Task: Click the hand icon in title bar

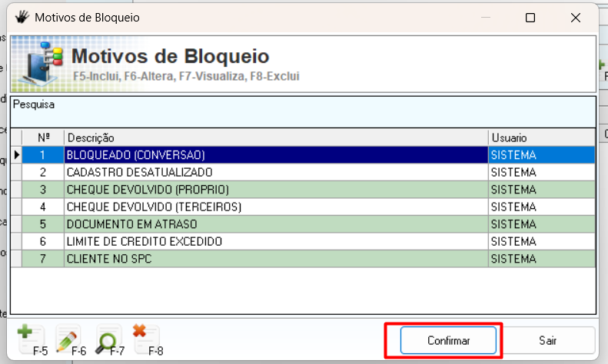Action: (22, 17)
